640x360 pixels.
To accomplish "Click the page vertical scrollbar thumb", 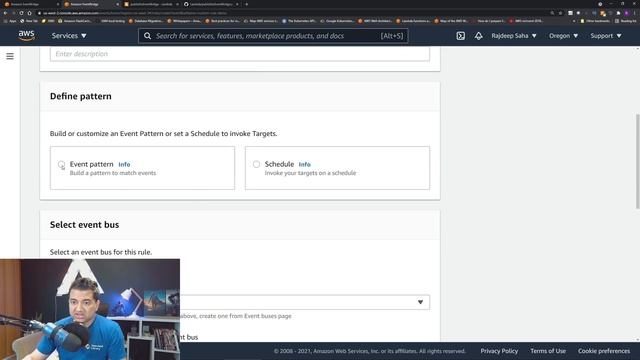I will (x=637, y=161).
